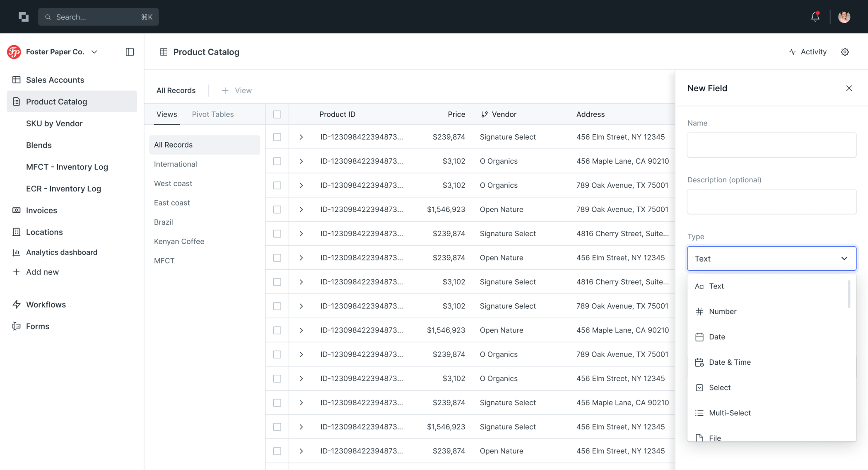Collapse sidebar with panel toggle icon
This screenshot has height=470, width=868.
pos(130,52)
